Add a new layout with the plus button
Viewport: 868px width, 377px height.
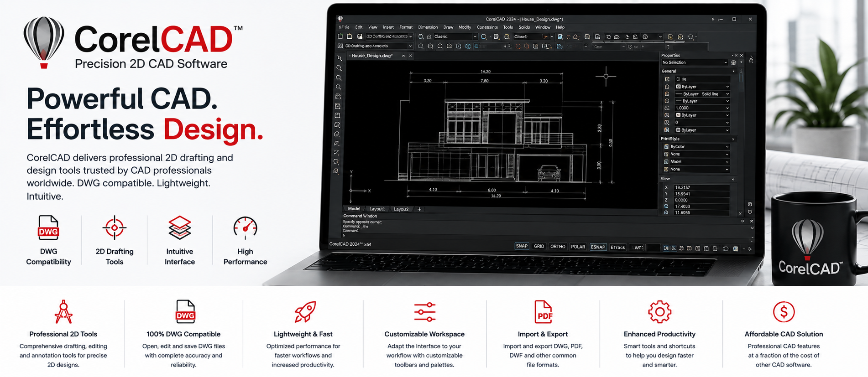click(419, 209)
